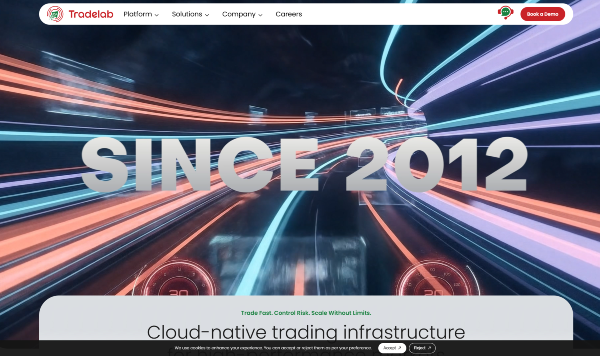
Task: Expand the Platform dropdown menu
Action: (141, 14)
